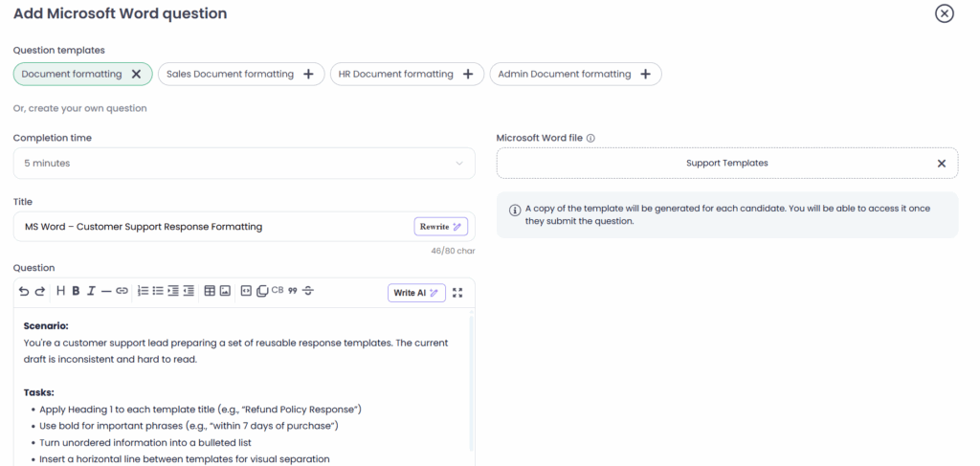
Task: Click the Apply Heading 1 bullet line
Action: point(201,410)
